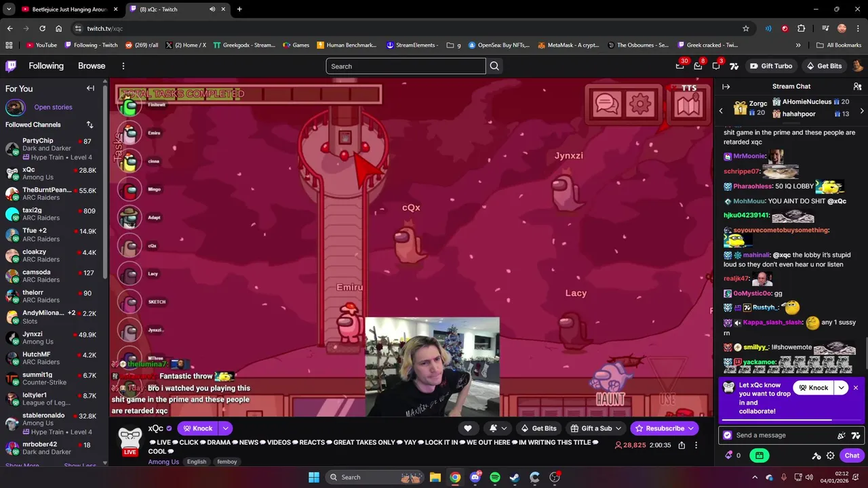
Task: Open whispers icon with 3 badge
Action: 717,66
